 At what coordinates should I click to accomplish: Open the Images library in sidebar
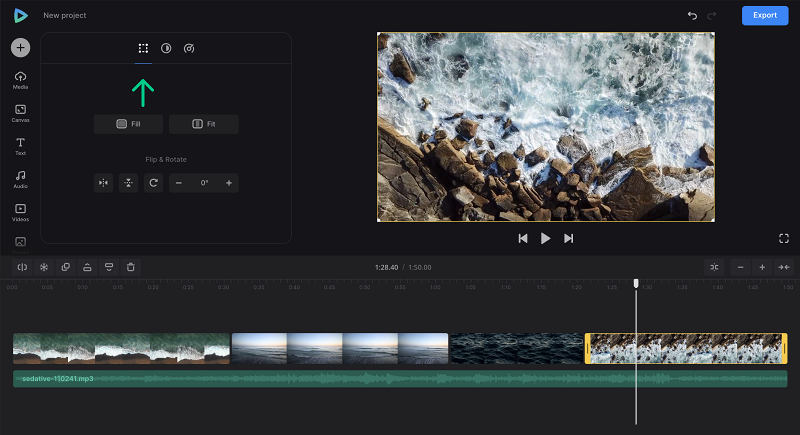pos(20,244)
